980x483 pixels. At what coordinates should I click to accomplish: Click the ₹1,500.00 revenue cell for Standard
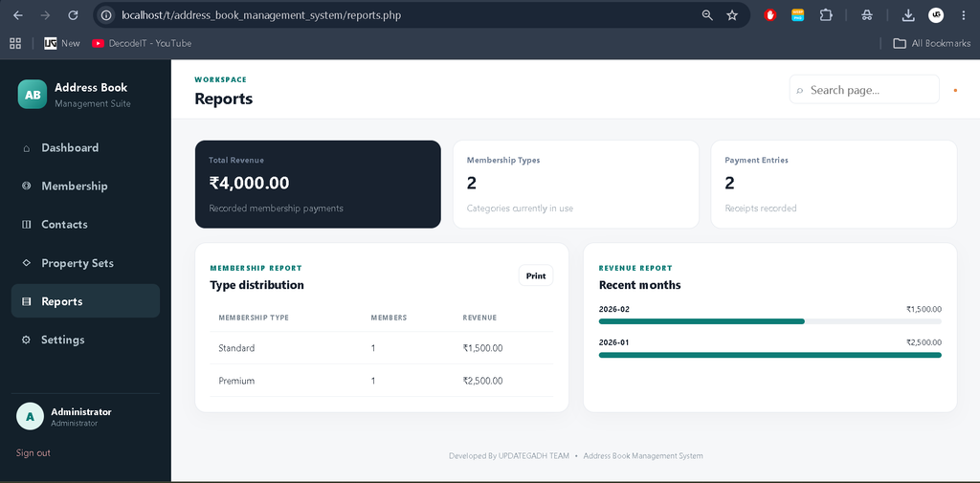[482, 348]
